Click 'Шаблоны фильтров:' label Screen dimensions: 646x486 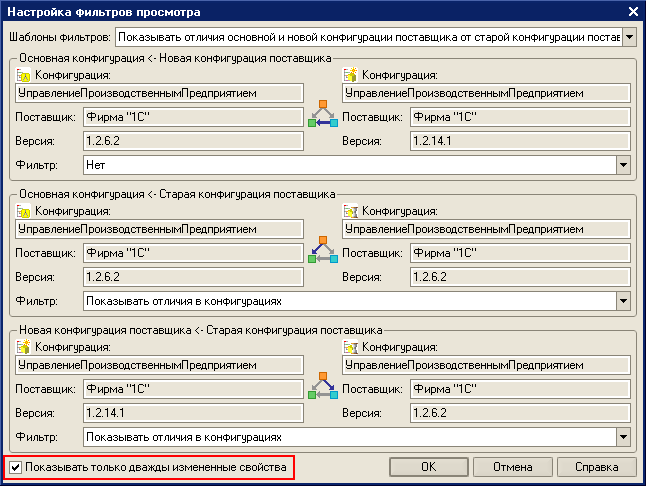pos(60,37)
